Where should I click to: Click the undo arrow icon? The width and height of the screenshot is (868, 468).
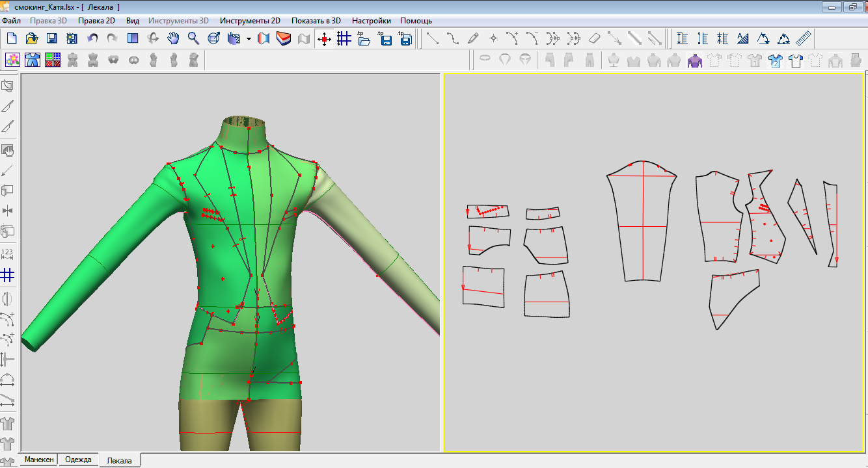(92, 39)
